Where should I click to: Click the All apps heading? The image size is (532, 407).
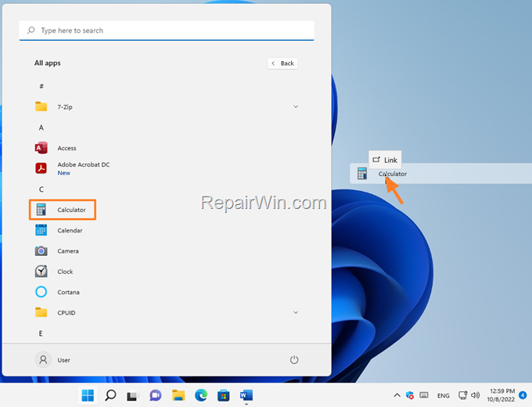pos(48,63)
